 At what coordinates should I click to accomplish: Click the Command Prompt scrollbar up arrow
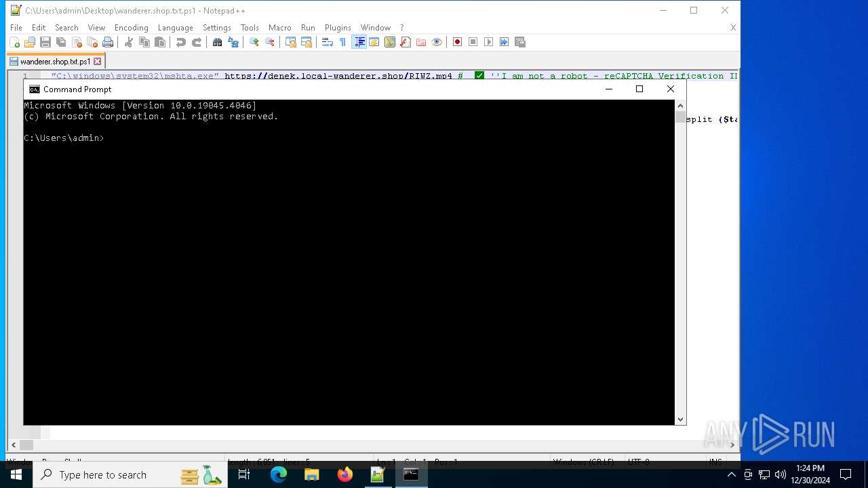tap(680, 106)
